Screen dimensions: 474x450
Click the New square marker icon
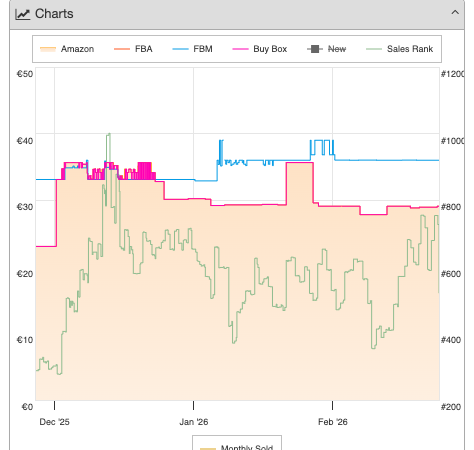click(x=315, y=49)
